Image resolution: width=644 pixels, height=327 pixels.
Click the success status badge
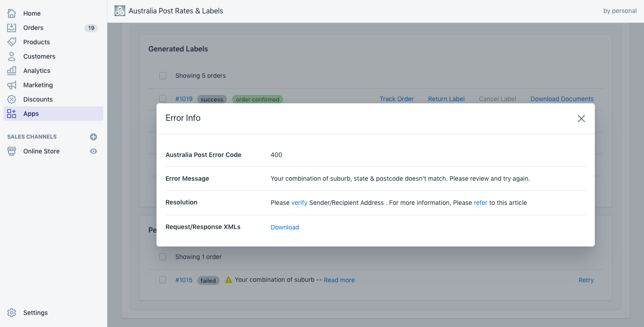(212, 99)
